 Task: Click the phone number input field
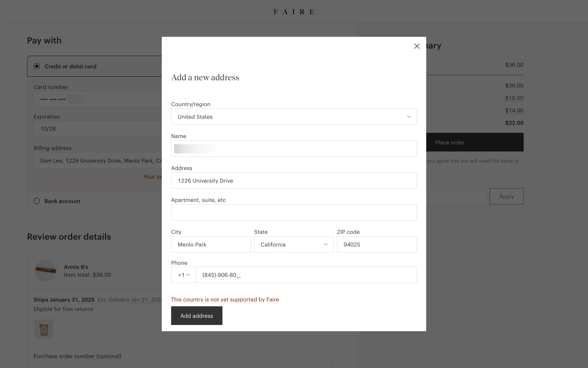(x=306, y=275)
